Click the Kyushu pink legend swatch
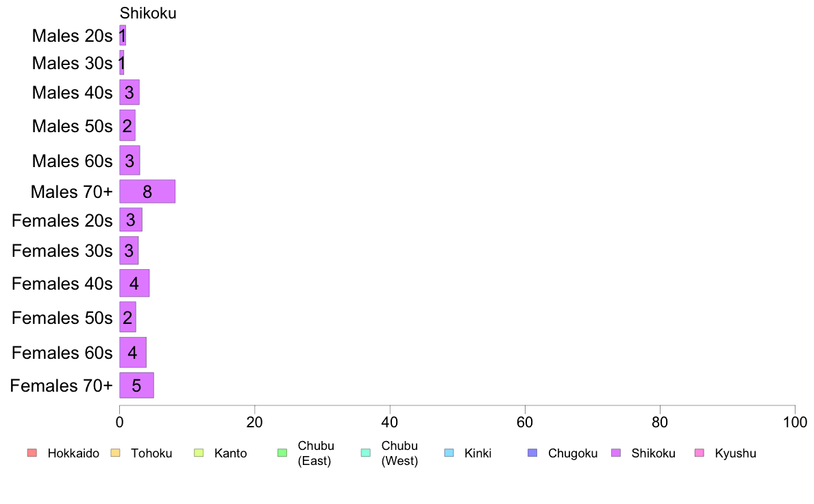The height and width of the screenshot is (504, 814). [x=700, y=453]
